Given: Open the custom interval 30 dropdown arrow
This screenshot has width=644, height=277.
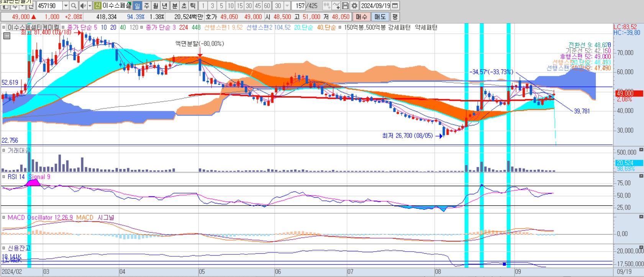Looking at the screenshot, I should pyautogui.click(x=287, y=6).
